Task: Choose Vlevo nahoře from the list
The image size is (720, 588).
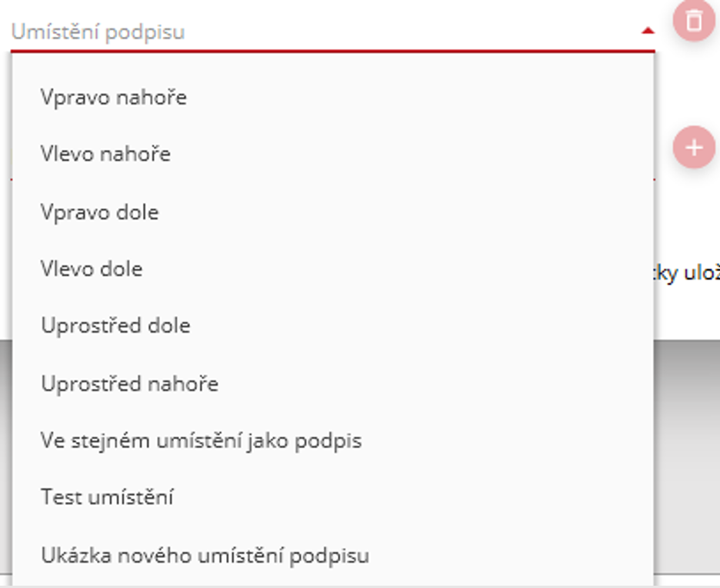Action: [105, 154]
